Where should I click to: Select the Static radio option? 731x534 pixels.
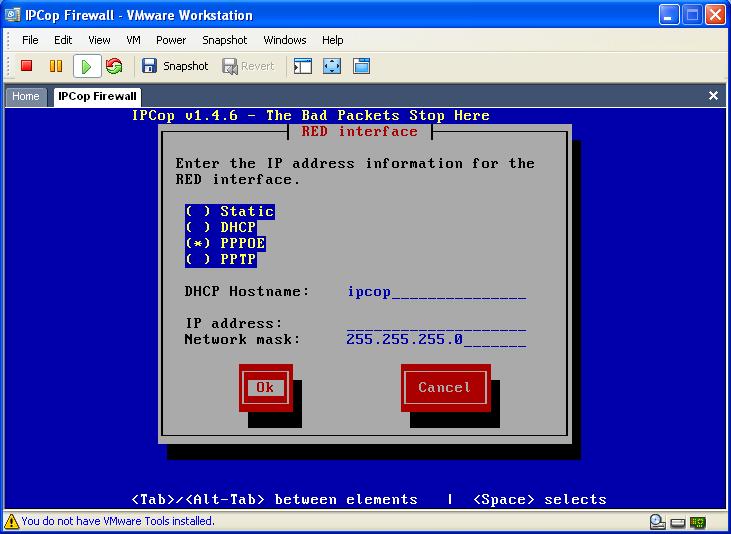229,211
